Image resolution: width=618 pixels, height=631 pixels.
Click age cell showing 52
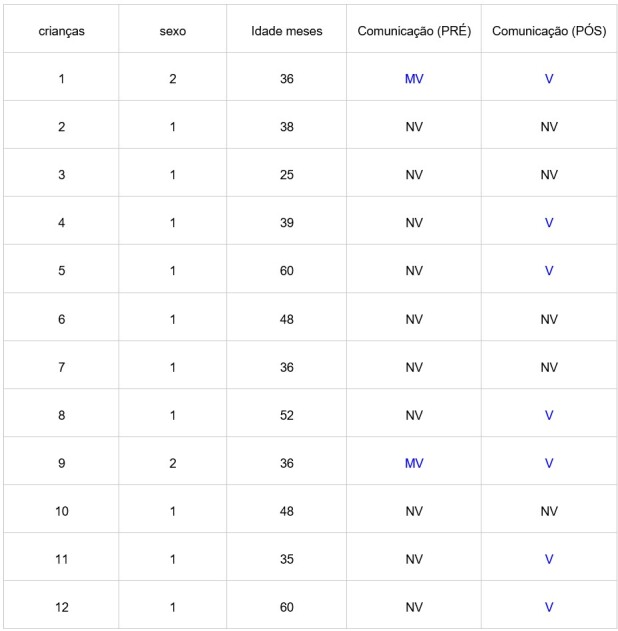click(x=286, y=415)
